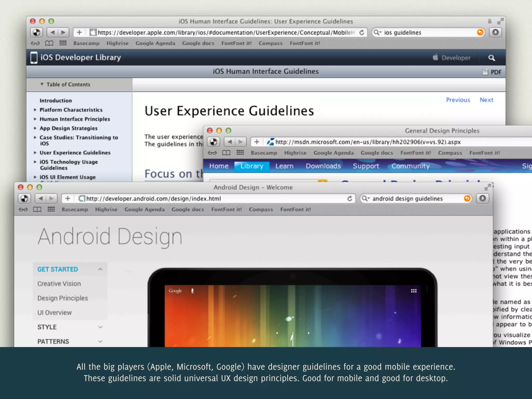The image size is (532, 399).
Task: Expand the PATTERNS section
Action: 100,341
